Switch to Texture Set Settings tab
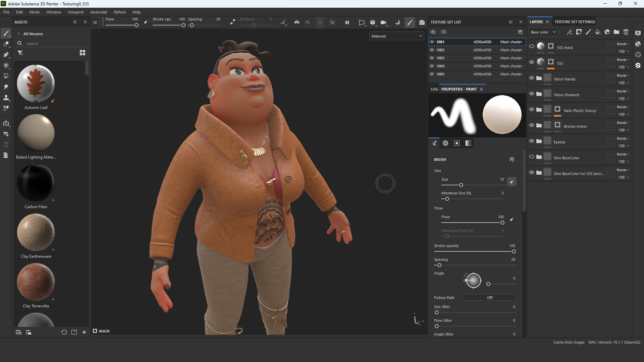The height and width of the screenshot is (362, 644). click(575, 22)
